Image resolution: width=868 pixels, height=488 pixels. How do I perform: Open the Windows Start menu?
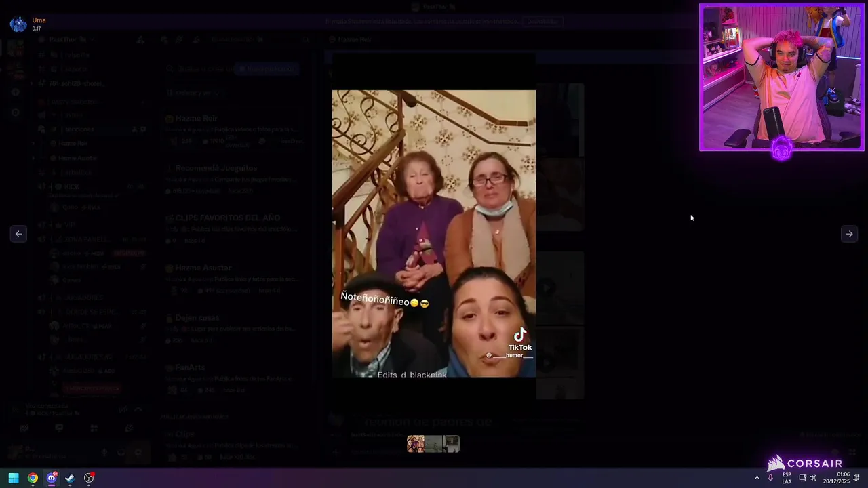pyautogui.click(x=14, y=478)
